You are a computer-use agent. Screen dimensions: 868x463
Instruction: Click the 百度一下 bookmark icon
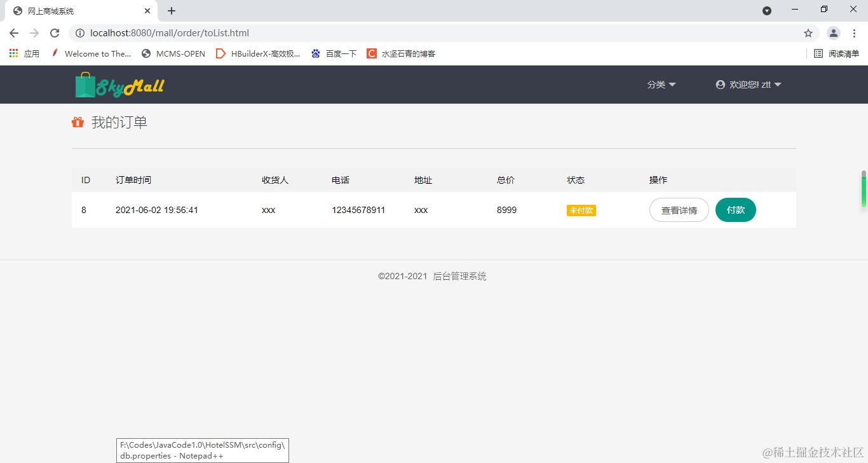pos(316,53)
